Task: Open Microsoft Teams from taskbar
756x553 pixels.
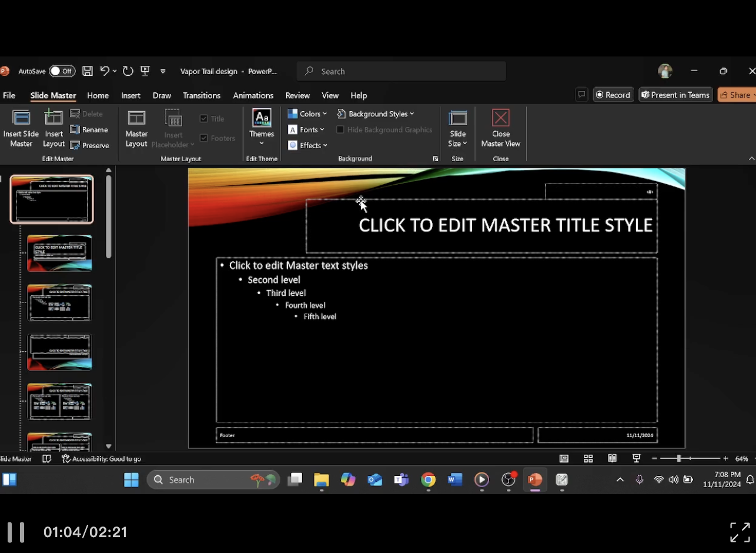Action: (401, 480)
